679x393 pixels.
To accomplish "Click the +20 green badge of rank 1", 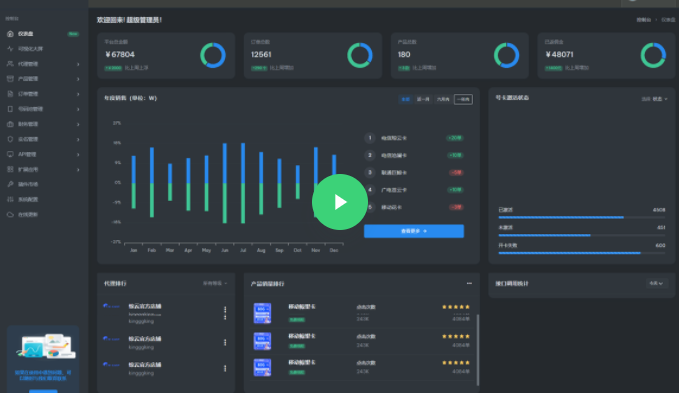I will [455, 138].
